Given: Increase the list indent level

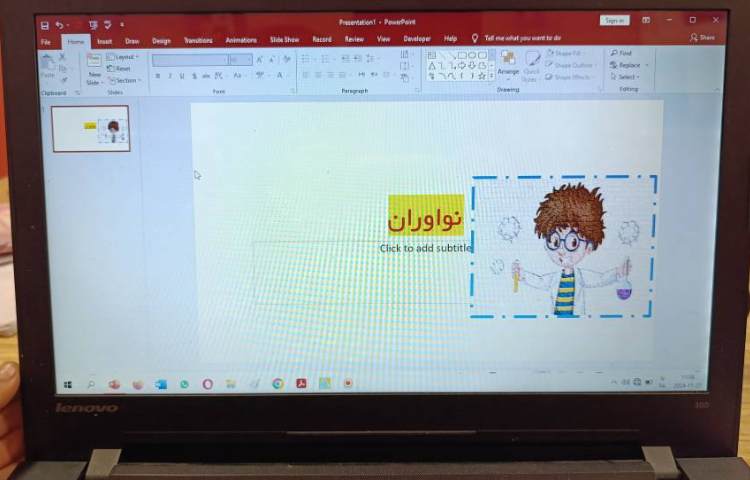Looking at the screenshot, I should point(357,59).
